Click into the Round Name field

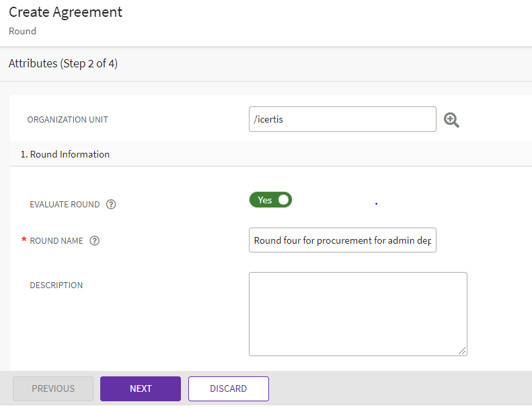point(342,240)
